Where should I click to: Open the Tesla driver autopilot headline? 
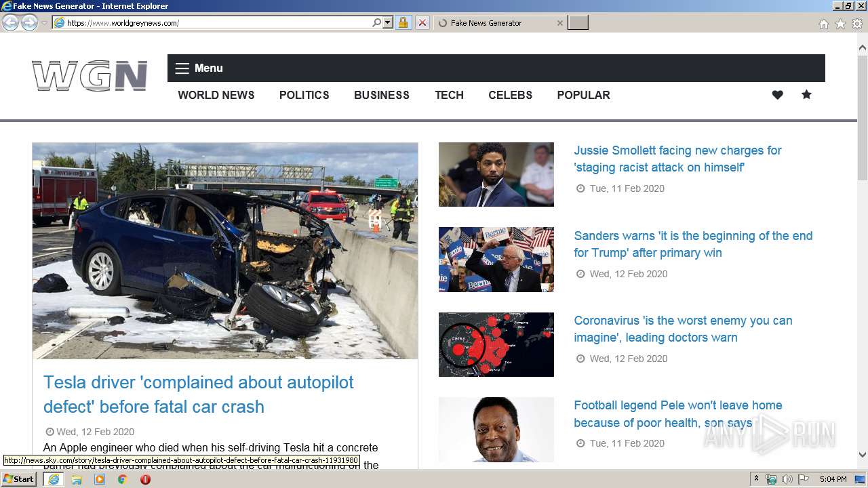[199, 394]
